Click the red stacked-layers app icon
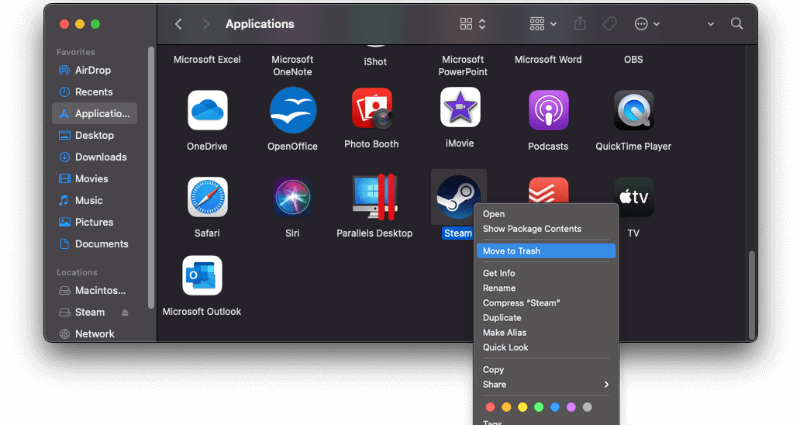 click(x=548, y=190)
